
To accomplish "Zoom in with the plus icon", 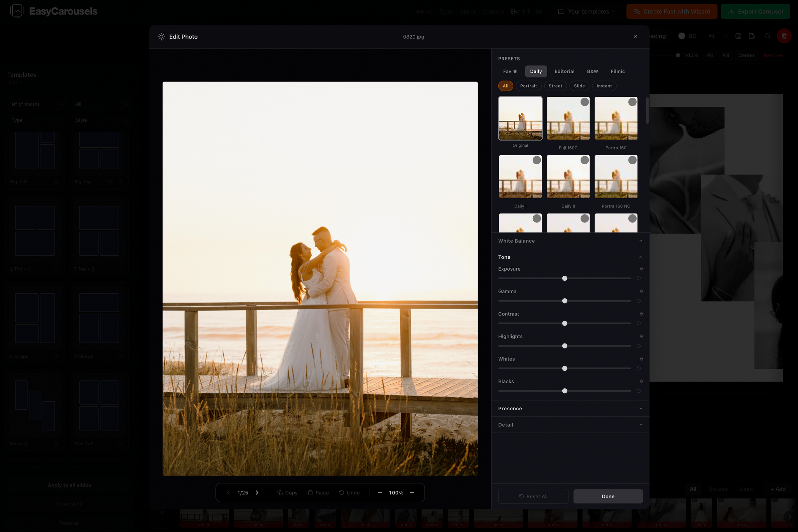I will pos(412,493).
